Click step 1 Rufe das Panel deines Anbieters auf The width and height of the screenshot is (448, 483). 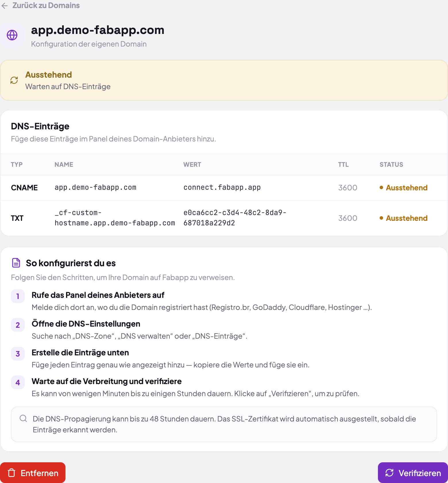click(x=98, y=295)
